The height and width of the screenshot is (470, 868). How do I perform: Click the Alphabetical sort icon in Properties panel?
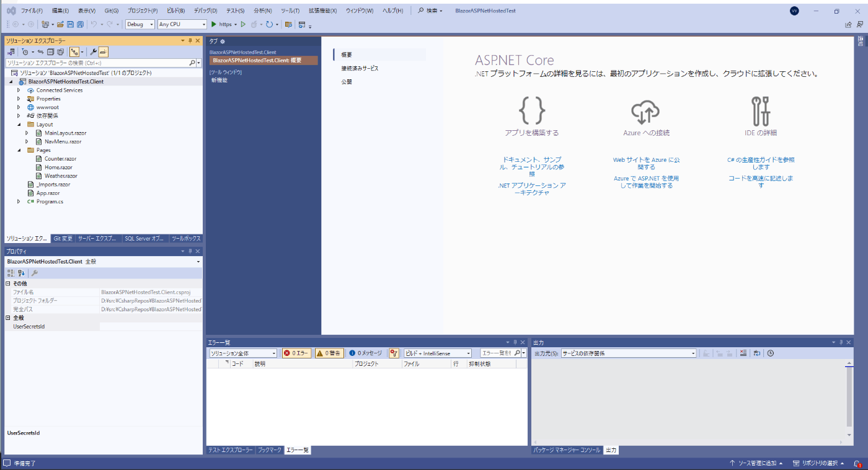(x=21, y=273)
